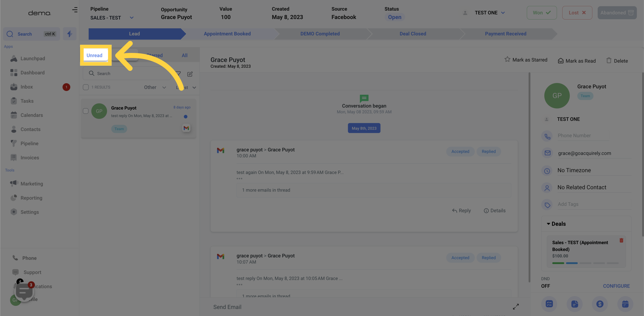The height and width of the screenshot is (316, 644).
Task: Click the compose new message pencil icon
Action: coord(190,74)
